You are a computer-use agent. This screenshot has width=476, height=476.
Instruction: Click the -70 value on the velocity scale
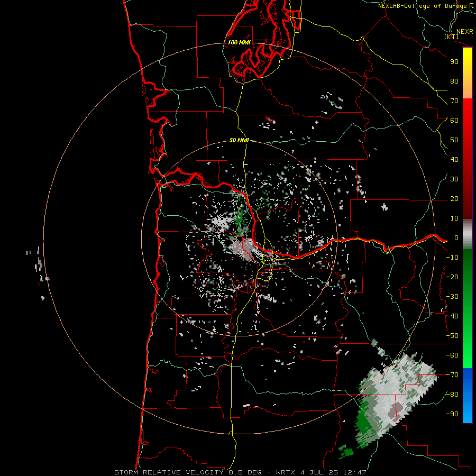point(452,375)
